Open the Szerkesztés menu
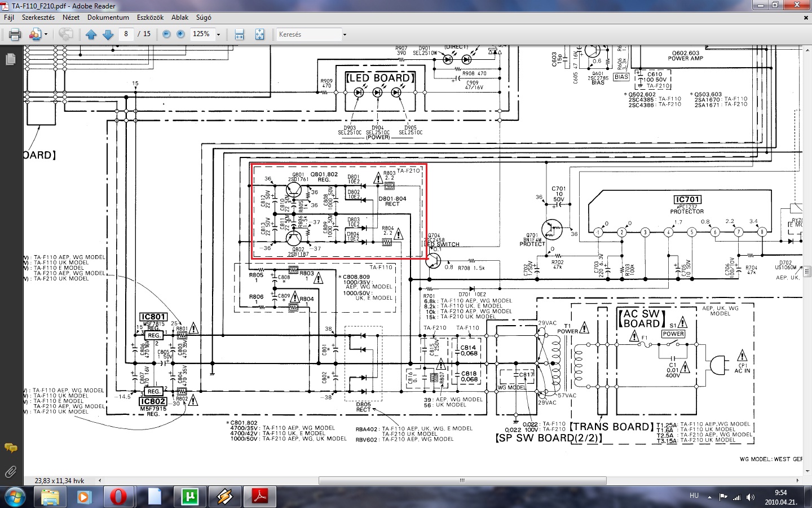This screenshot has width=812, height=508. 38,17
